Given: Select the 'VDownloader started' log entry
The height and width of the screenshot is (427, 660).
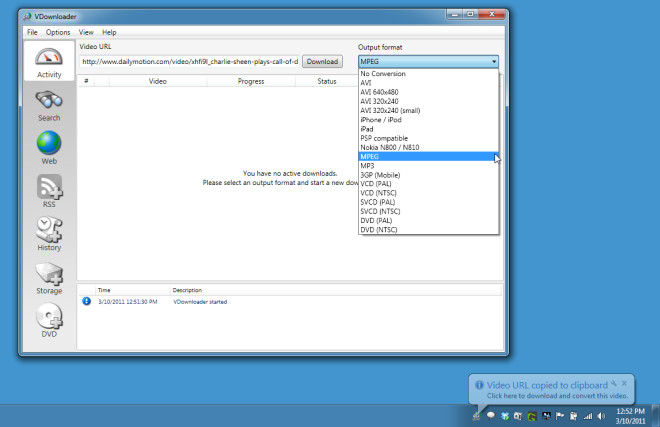Looking at the screenshot, I should [200, 302].
